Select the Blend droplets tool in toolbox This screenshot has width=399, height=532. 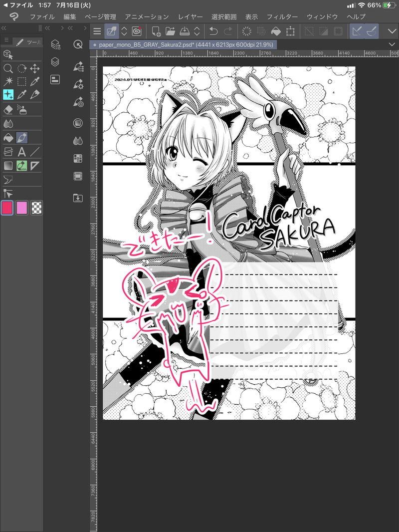[8, 123]
